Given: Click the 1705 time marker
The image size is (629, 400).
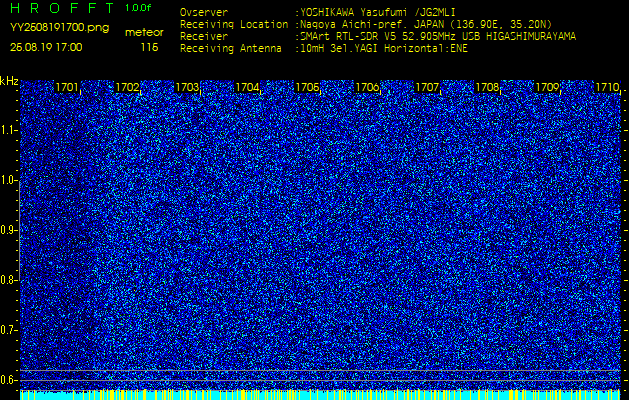Looking at the screenshot, I should 307,87.
